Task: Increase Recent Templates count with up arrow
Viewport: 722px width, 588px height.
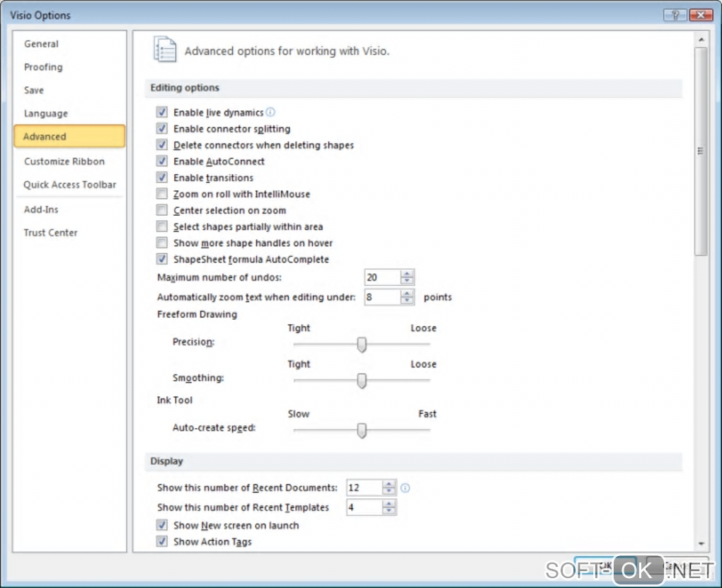Action: point(389,504)
